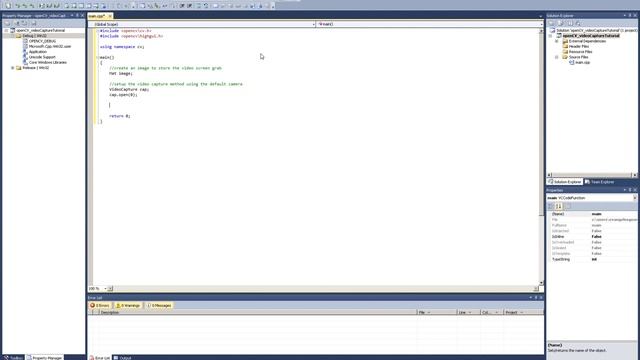The width and height of the screenshot is (640, 360).
Task: Click Show All Files icon in Solution Explorer
Action: pos(561,24)
